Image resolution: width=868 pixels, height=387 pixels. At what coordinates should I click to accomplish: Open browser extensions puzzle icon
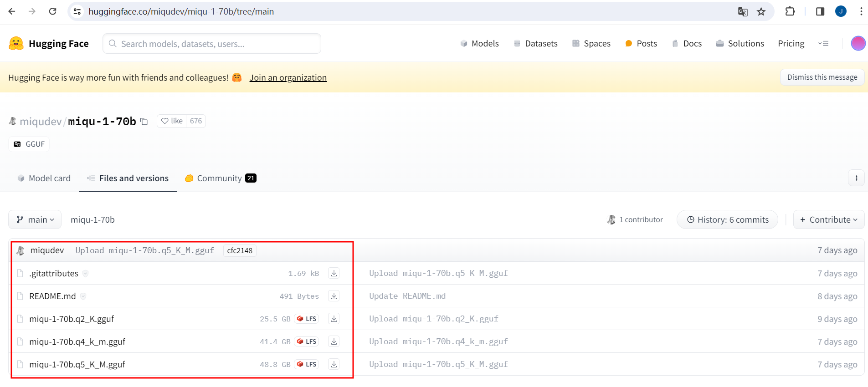click(790, 11)
